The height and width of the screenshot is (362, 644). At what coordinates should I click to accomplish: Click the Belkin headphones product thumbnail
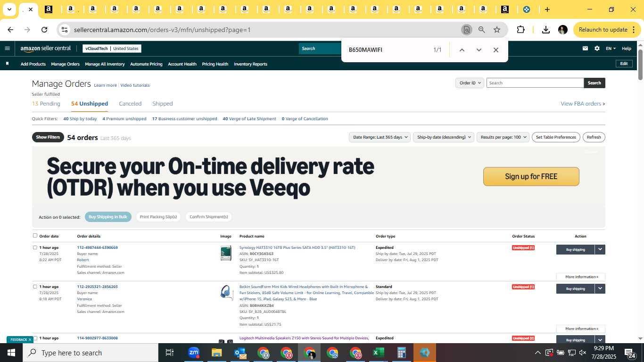(227, 292)
